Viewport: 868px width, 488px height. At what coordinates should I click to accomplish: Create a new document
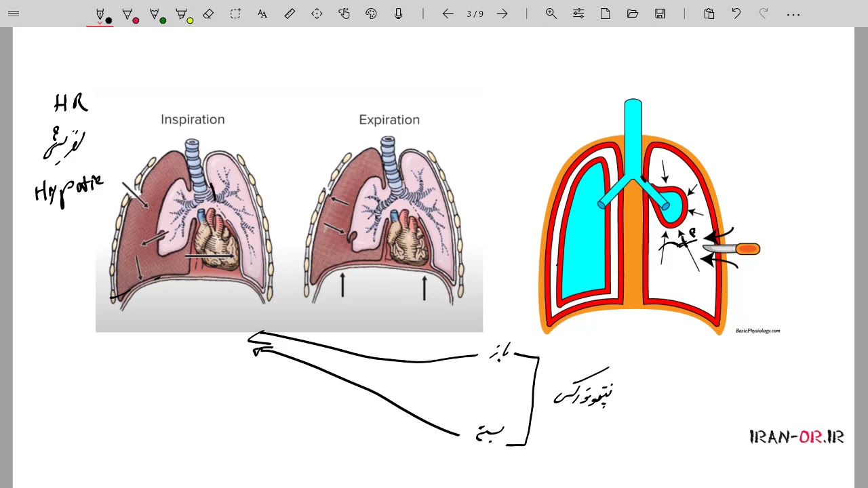tap(606, 14)
